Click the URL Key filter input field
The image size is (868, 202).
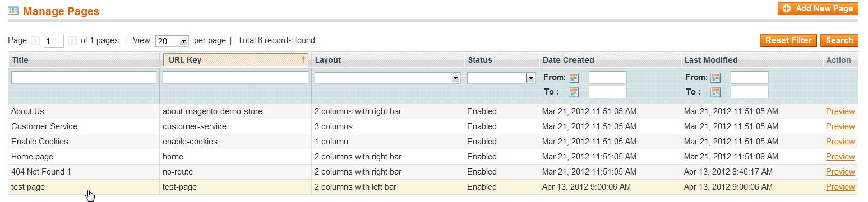tap(236, 78)
